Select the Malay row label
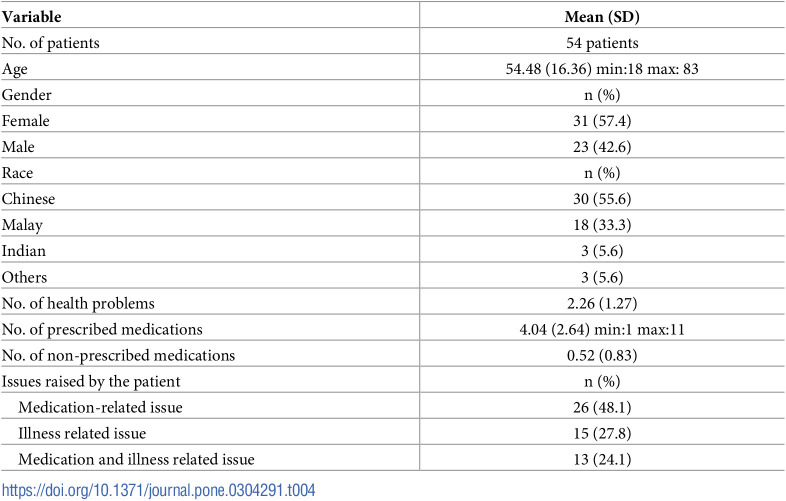This screenshot has width=786, height=501. [x=22, y=225]
